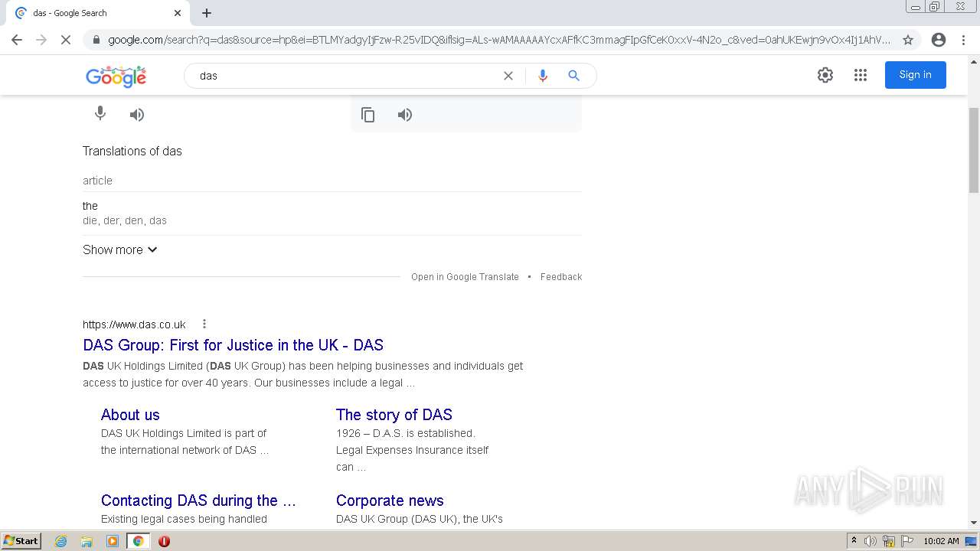Open Action Center flag icon
The height and width of the screenshot is (551, 980).
point(907,541)
